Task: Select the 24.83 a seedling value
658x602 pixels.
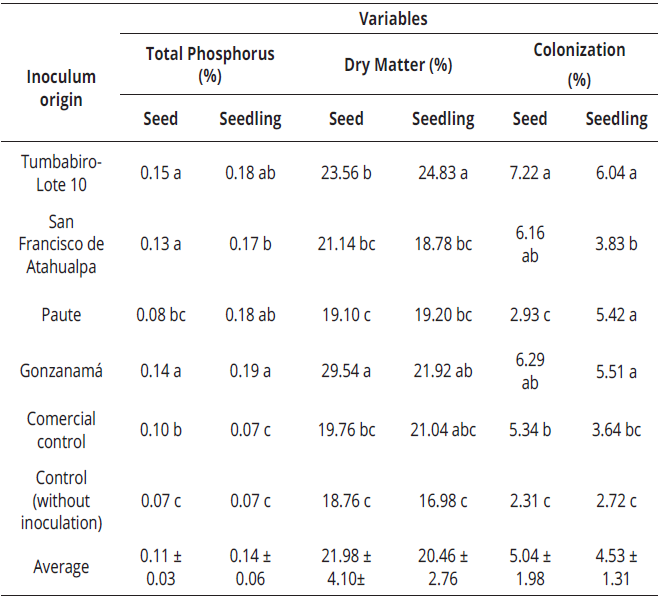Action: click(x=443, y=172)
